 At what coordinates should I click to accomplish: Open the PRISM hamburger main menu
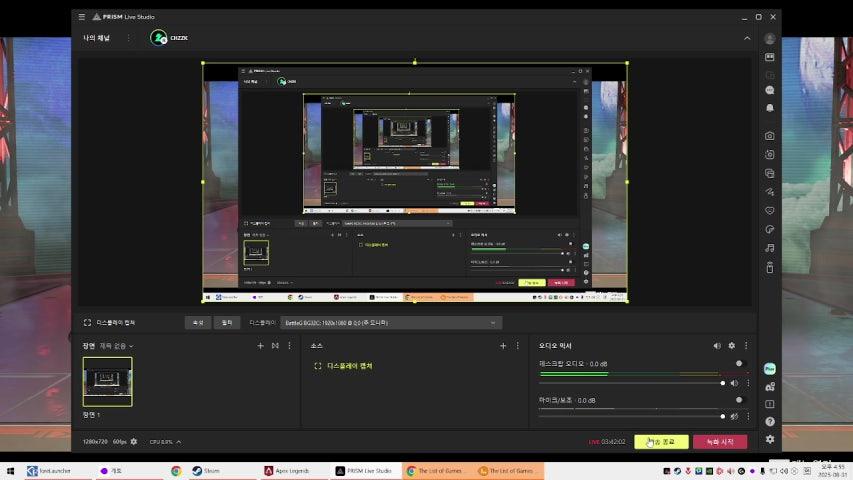pyautogui.click(x=82, y=17)
